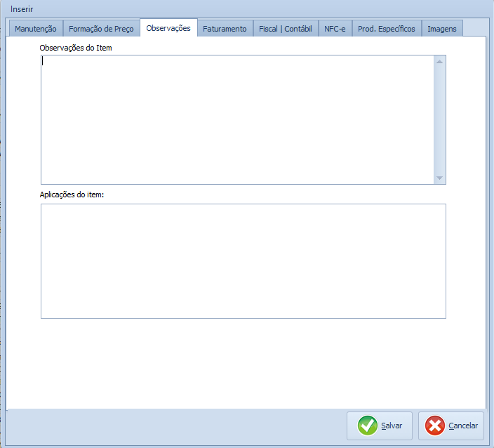Click the red X icon on Cancelar
494x448 pixels.
pyautogui.click(x=435, y=426)
